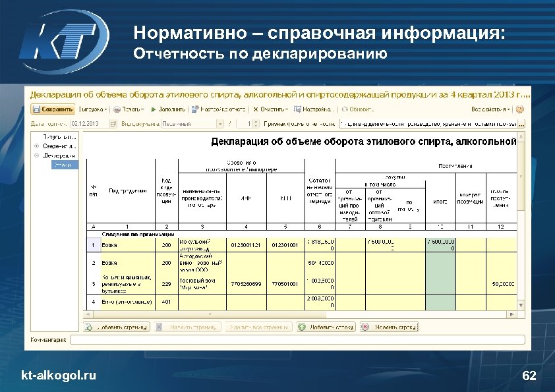
Task: Open the Очистить (Clear) dropdown
Action: [x=270, y=109]
